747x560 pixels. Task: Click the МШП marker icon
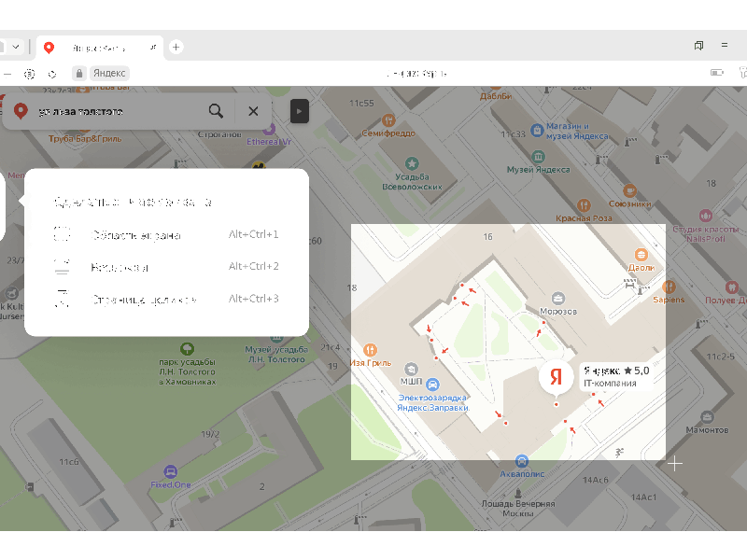point(411,369)
